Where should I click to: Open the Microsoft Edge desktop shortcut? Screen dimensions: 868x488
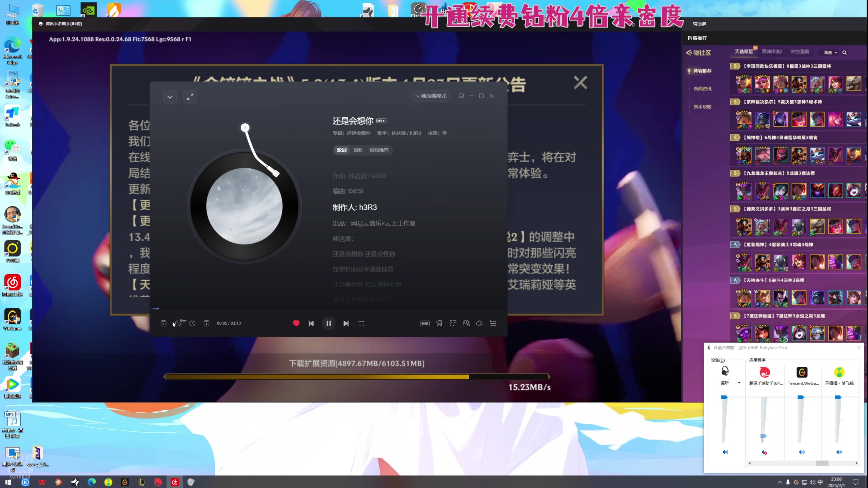pos(13,51)
